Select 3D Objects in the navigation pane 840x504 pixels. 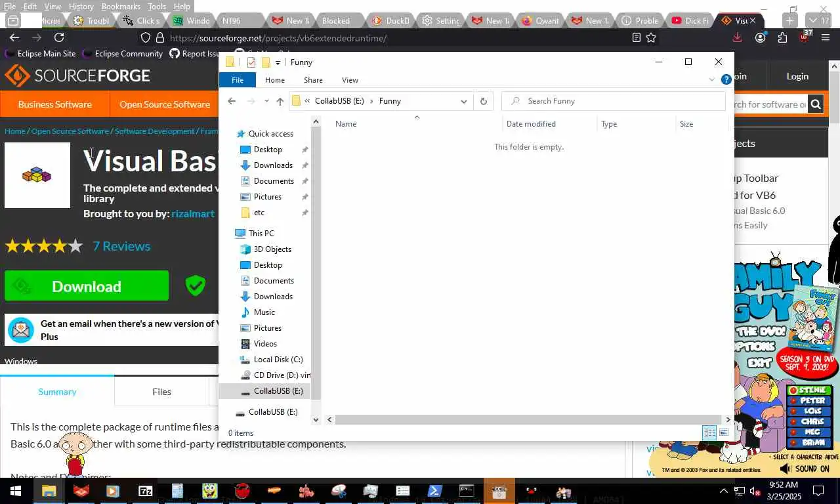click(x=266, y=249)
